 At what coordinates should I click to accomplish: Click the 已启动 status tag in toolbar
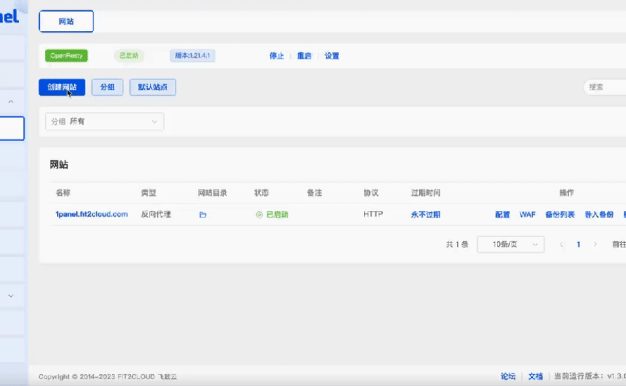(x=129, y=55)
